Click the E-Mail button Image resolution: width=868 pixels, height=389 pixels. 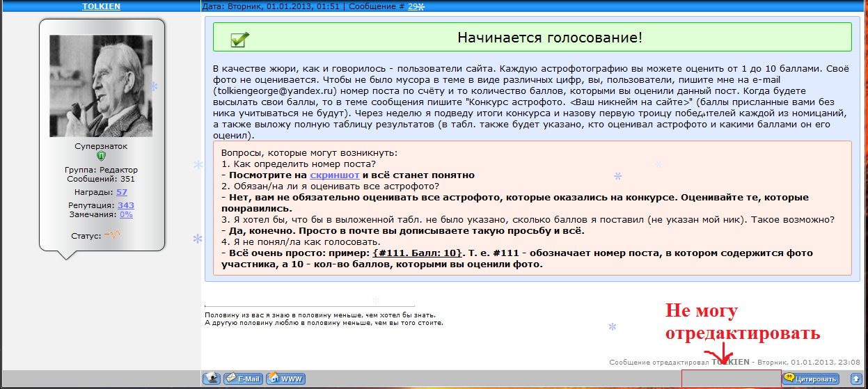pyautogui.click(x=243, y=379)
